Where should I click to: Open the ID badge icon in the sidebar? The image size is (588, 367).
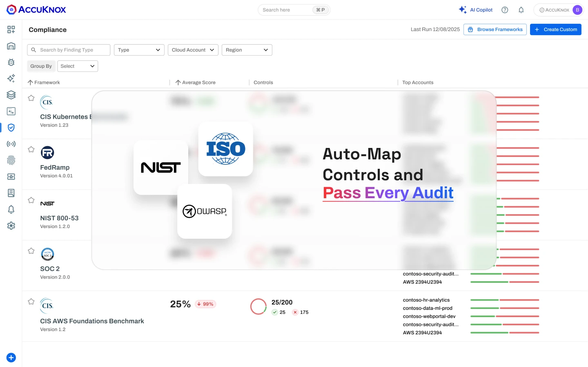point(11,177)
